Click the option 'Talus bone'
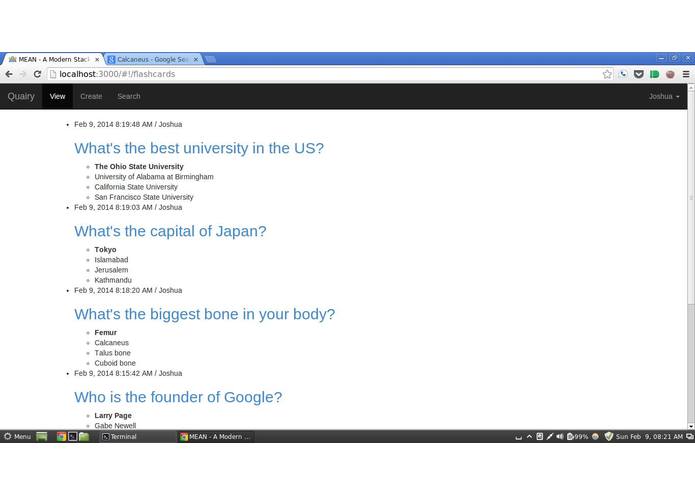 click(113, 353)
